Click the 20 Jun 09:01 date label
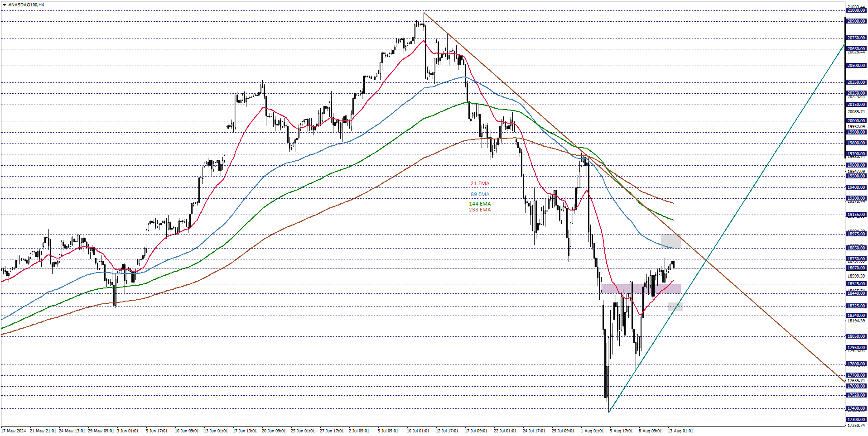The height and width of the screenshot is (436, 868). [x=274, y=431]
